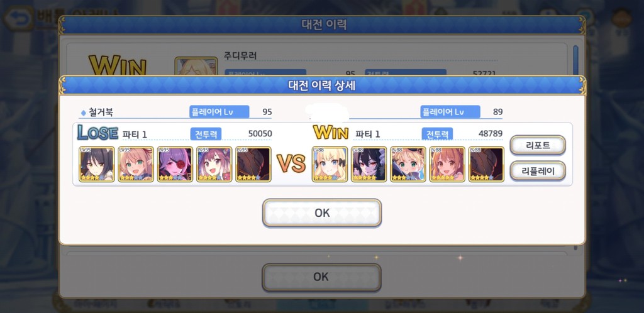Select the blonde character wearing a hat
The image size is (644, 313).
click(408, 164)
